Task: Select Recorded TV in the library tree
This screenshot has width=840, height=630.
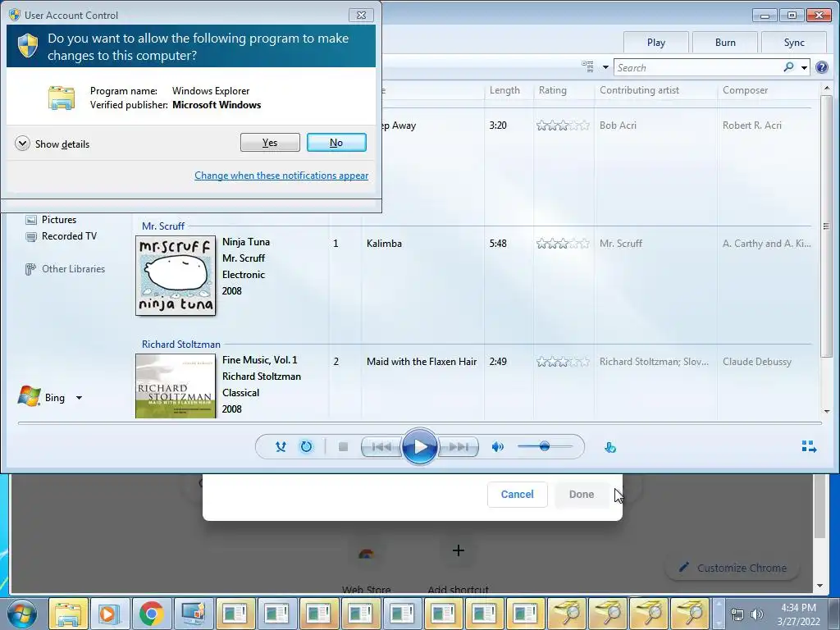Action: point(69,236)
